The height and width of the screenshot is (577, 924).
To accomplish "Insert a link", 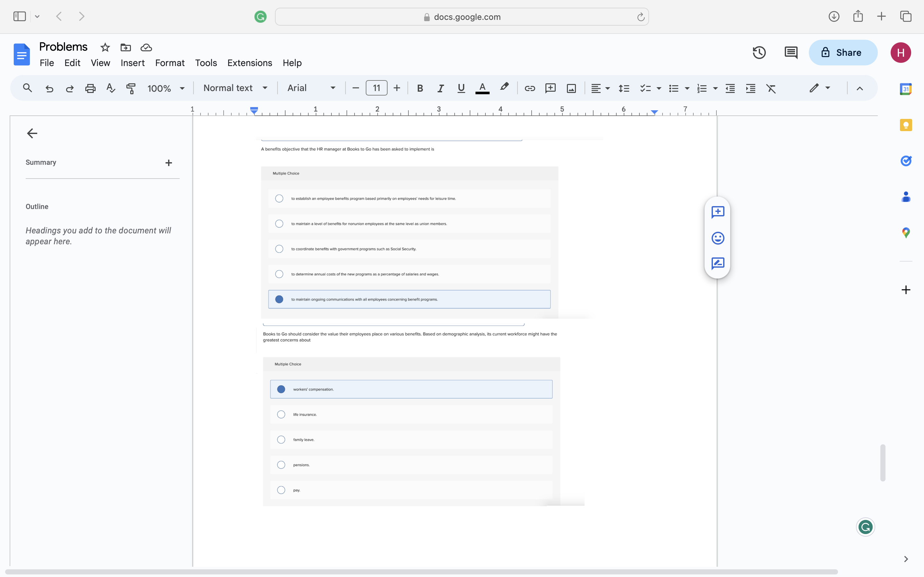I will 530,88.
